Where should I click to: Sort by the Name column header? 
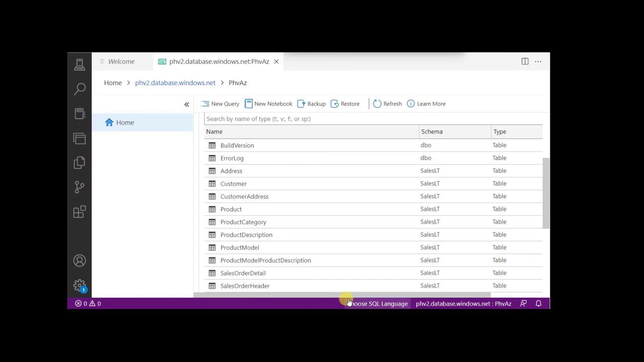[x=311, y=132]
